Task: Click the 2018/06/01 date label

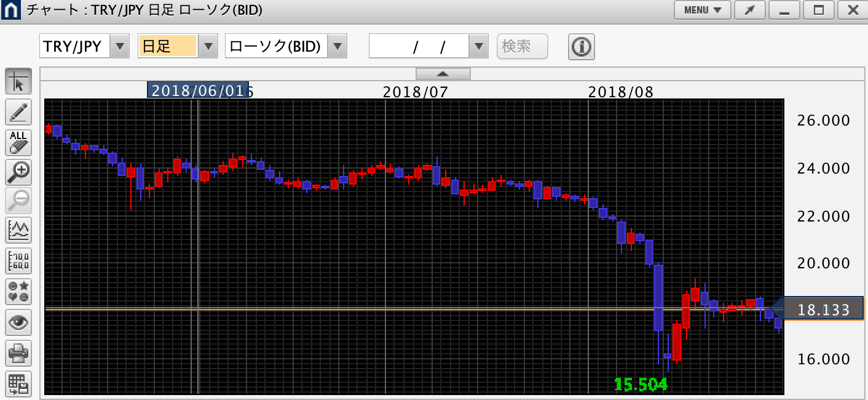Action: pos(197,90)
